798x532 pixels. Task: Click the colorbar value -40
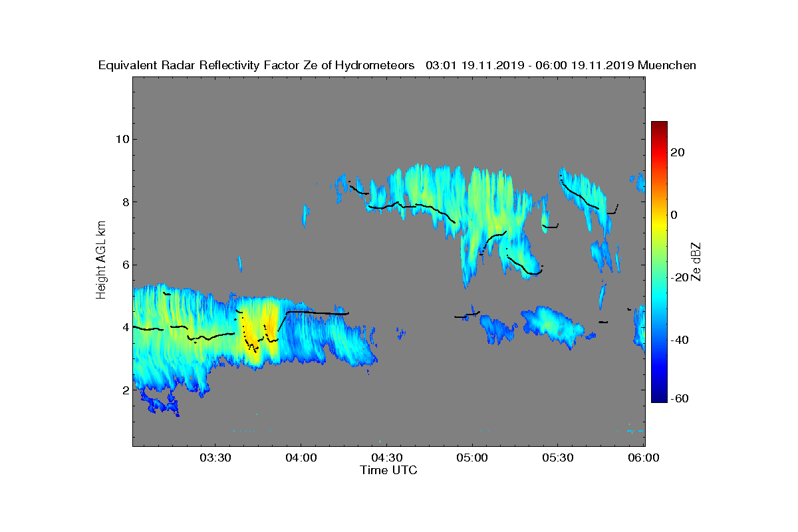coord(680,340)
